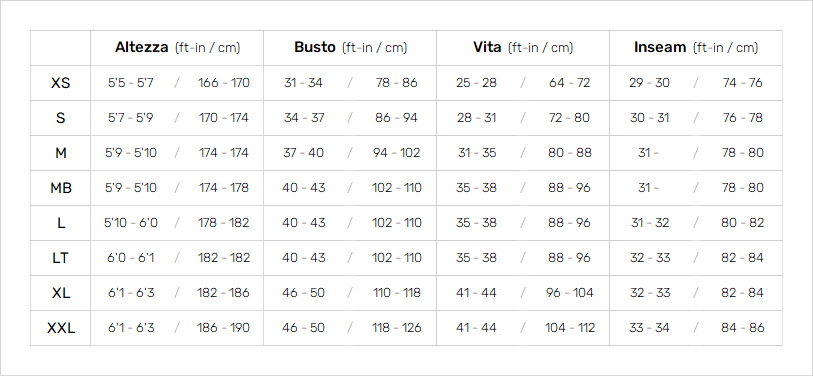Image resolution: width=813 pixels, height=376 pixels.
Task: Select the MB size row label
Action: point(61,188)
